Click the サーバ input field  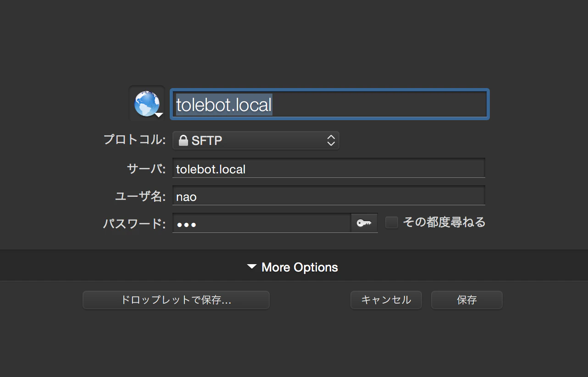pos(329,168)
